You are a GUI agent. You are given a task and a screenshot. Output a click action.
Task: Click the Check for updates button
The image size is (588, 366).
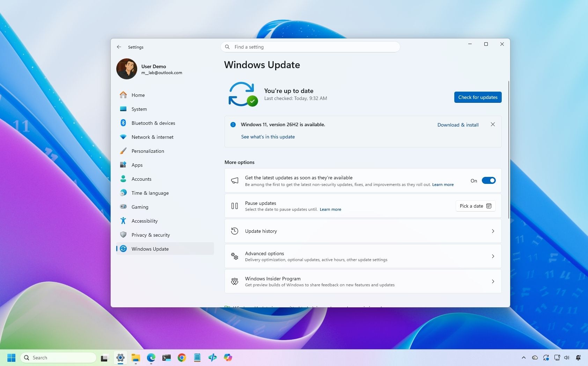click(478, 97)
